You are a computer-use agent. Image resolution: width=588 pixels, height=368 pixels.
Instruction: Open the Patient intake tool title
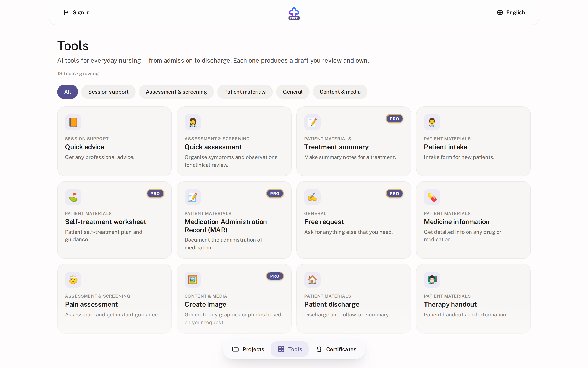coord(446,147)
